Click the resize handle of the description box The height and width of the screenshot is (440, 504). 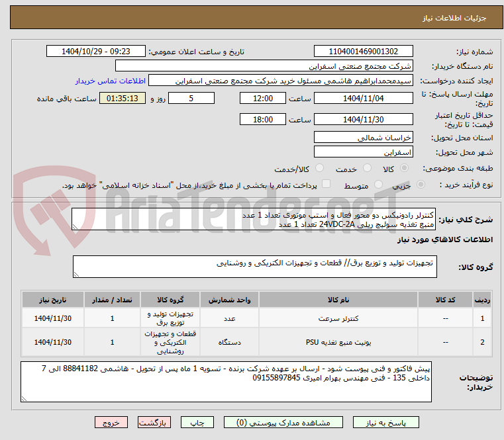[75, 227]
